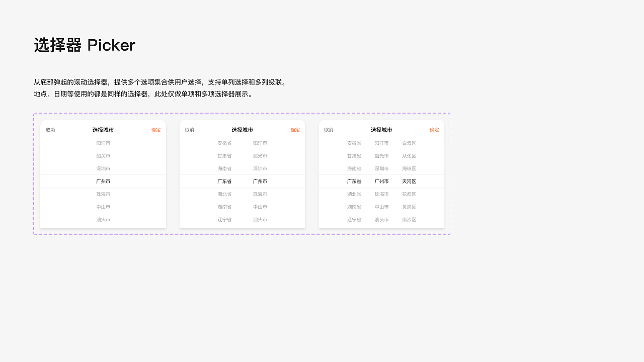This screenshot has height=362, width=644.
Task: Click the 选择城市 title of the middle picker
Action: click(242, 130)
